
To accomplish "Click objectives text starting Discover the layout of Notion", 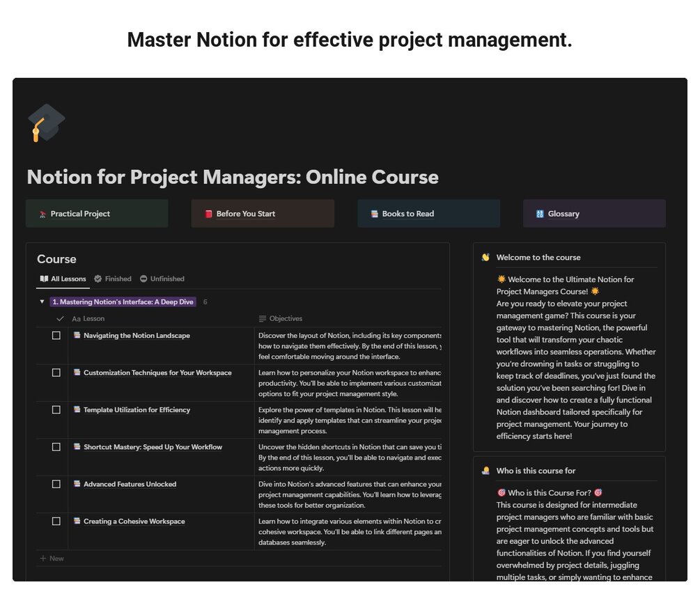I will (350, 346).
